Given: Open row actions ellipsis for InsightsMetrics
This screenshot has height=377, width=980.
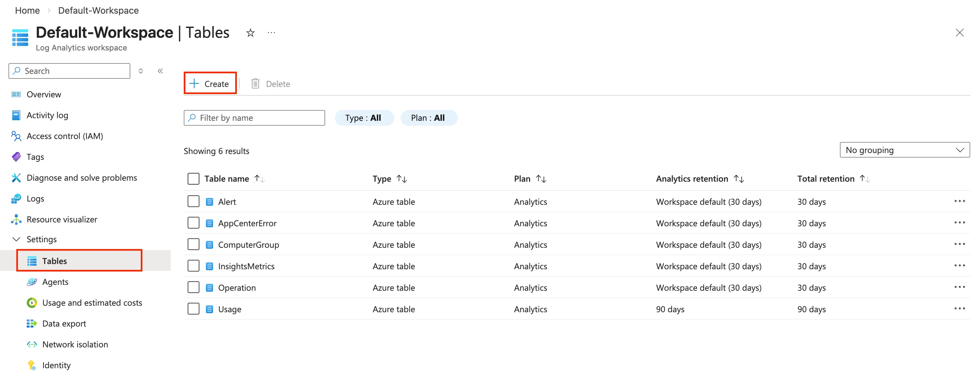Looking at the screenshot, I should 959,266.
